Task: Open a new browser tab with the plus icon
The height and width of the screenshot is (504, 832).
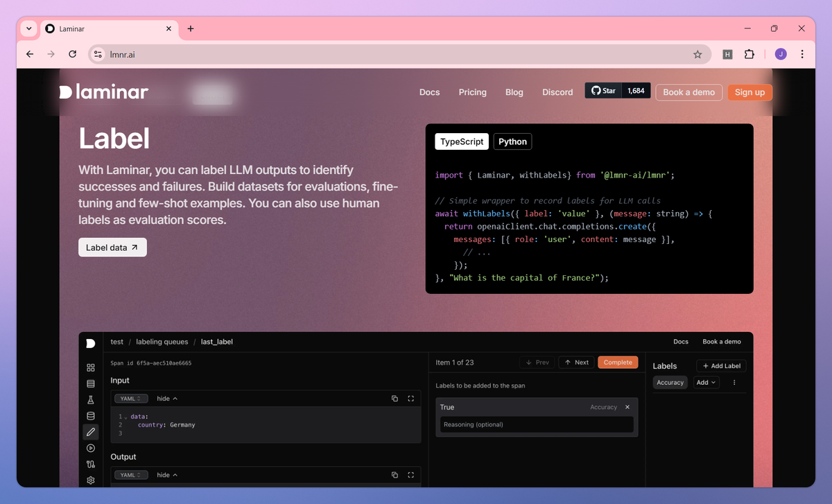Action: [191, 28]
